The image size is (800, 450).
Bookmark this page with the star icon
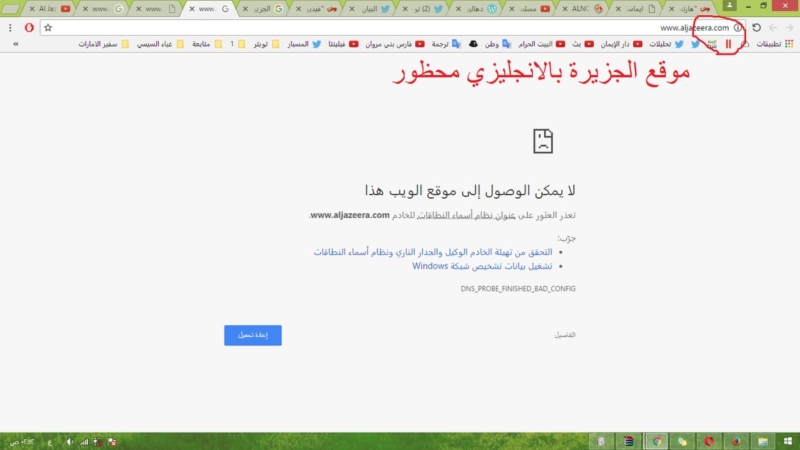tap(48, 28)
